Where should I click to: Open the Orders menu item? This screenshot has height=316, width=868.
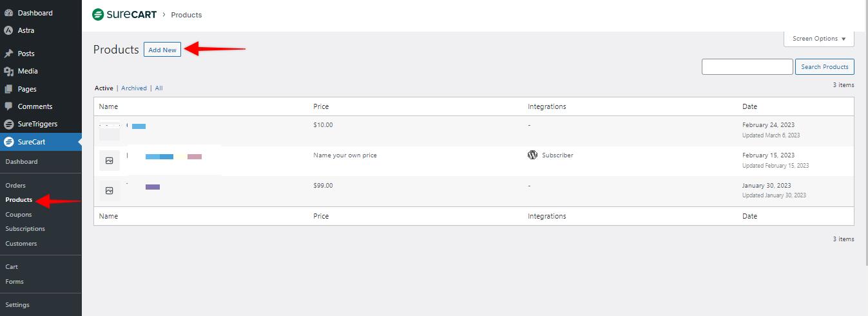[x=15, y=186]
